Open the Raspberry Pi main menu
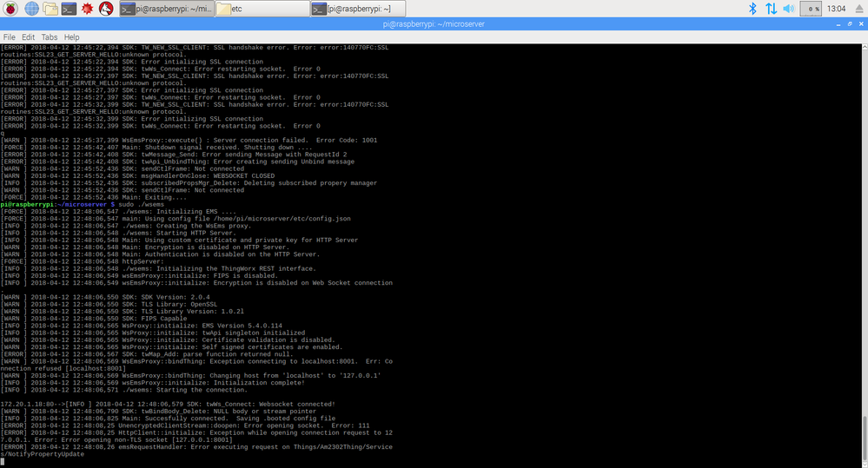This screenshot has height=468, width=868. 10,9
